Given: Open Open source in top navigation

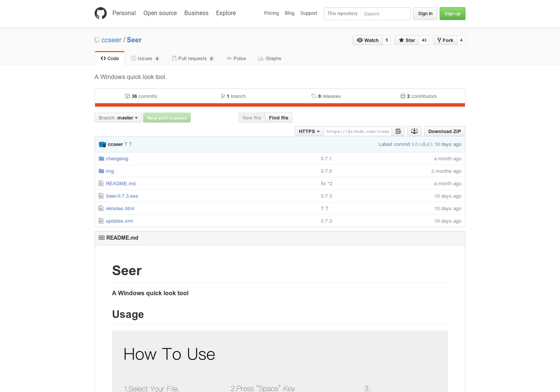Looking at the screenshot, I should tap(160, 13).
